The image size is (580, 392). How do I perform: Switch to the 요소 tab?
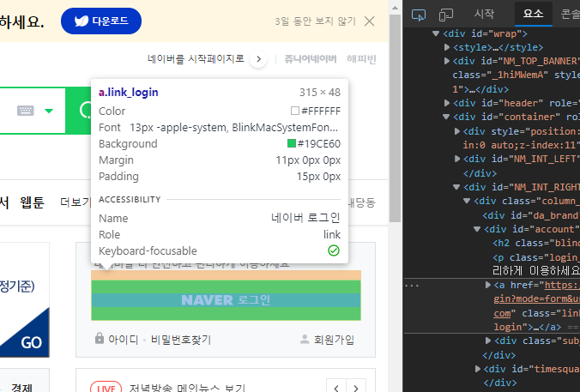coord(533,14)
